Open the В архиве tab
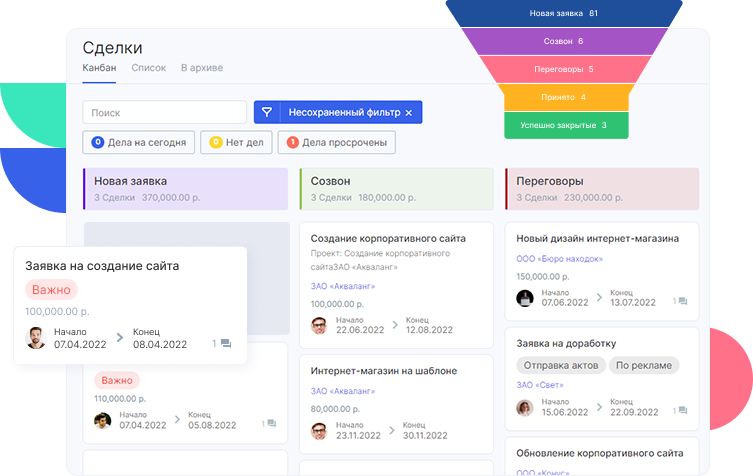 click(201, 68)
